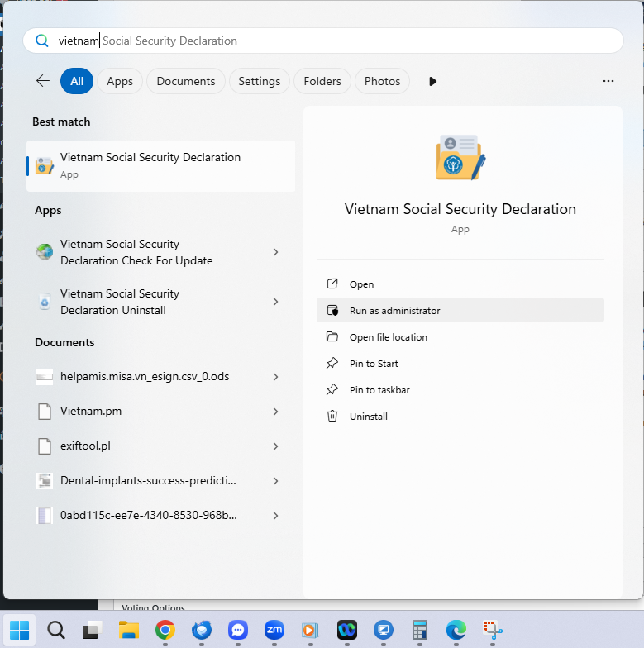The width and height of the screenshot is (644, 648).
Task: Open the Windows Start button on taskbar
Action: [x=20, y=630]
